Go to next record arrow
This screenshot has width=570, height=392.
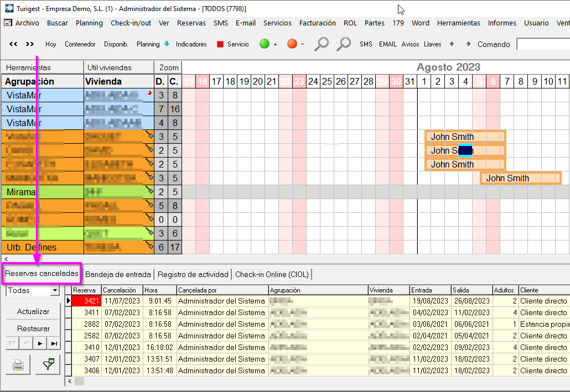[x=40, y=343]
